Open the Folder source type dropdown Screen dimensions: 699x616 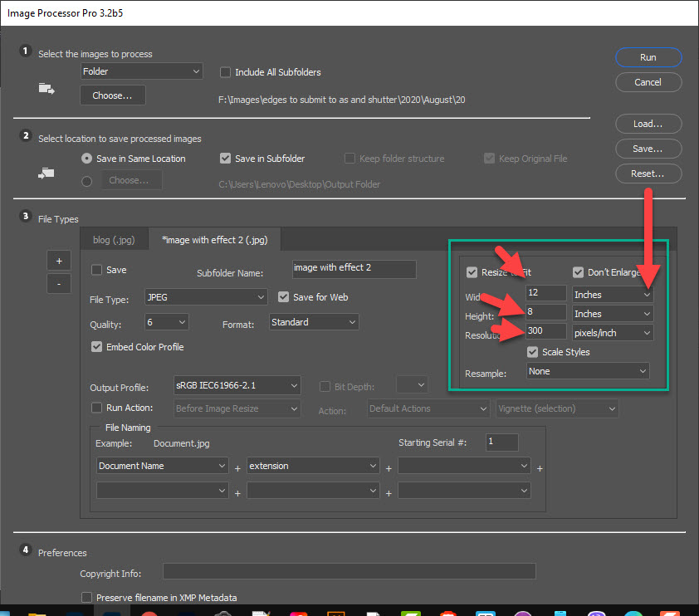pyautogui.click(x=141, y=71)
